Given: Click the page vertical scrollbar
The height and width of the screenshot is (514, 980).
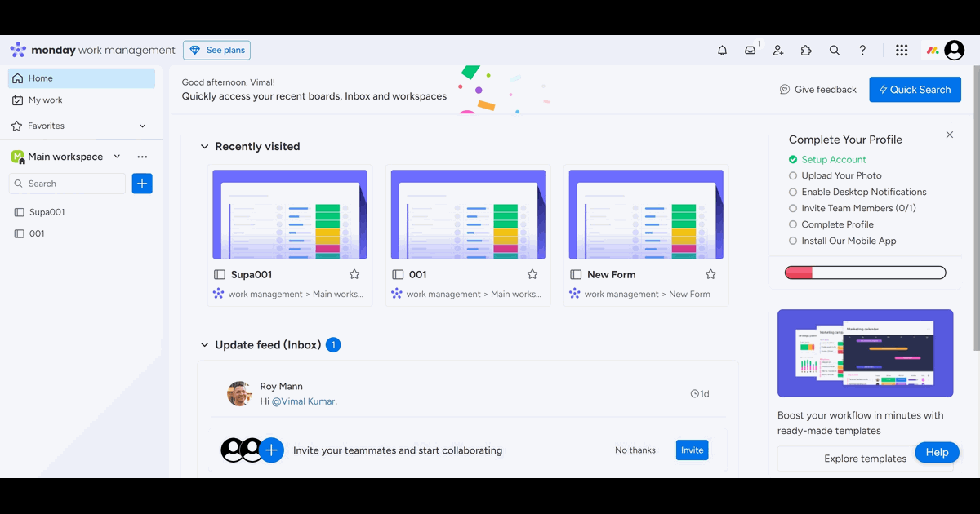Looking at the screenshot, I should pyautogui.click(x=975, y=210).
